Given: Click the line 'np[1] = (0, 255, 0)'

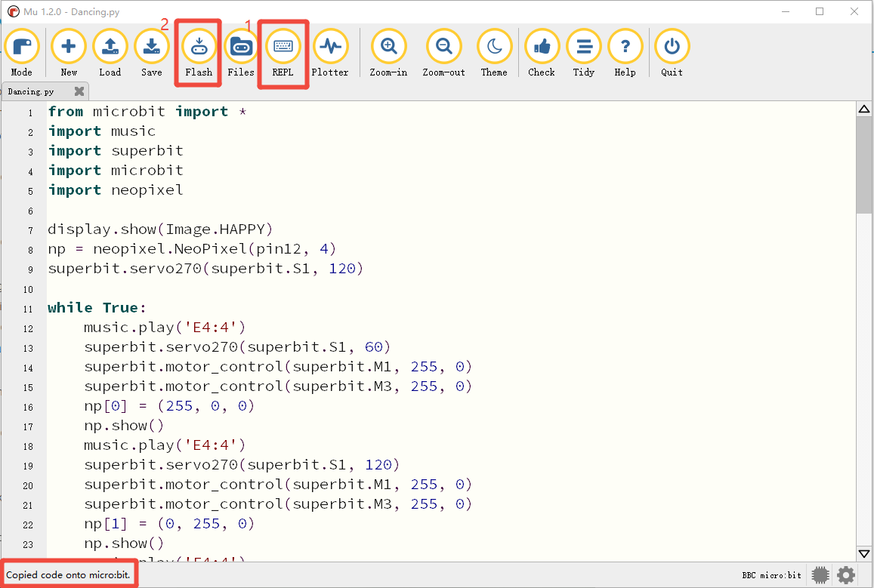Looking at the screenshot, I should click(x=169, y=524).
